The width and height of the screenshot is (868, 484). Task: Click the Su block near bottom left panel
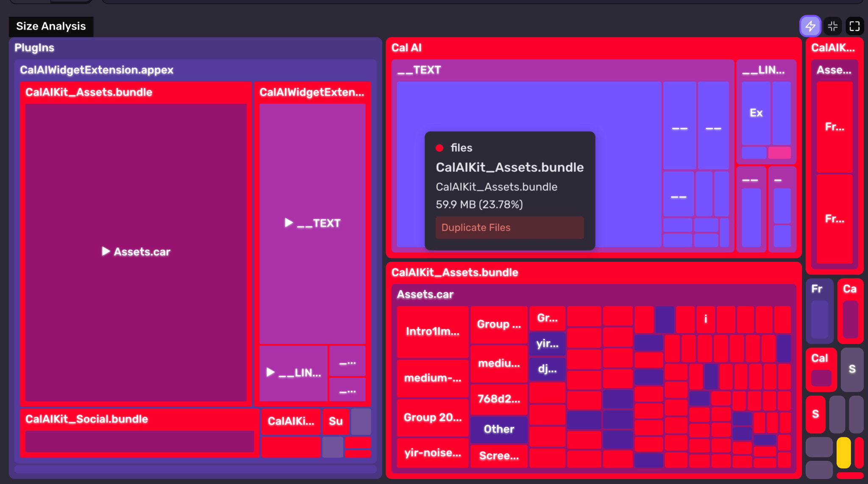click(336, 421)
